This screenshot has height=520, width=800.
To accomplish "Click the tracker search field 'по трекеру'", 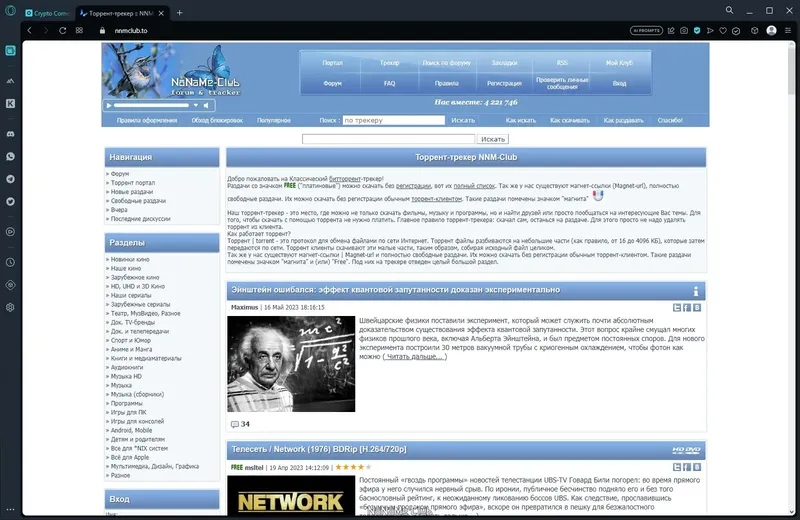I will (393, 120).
